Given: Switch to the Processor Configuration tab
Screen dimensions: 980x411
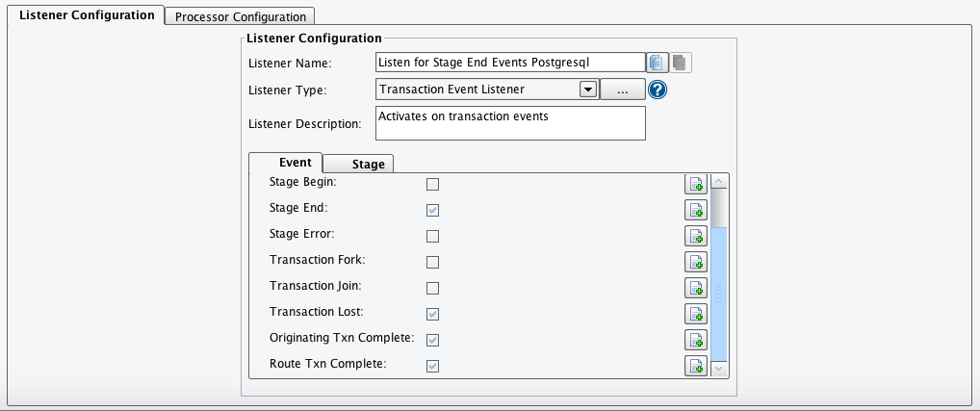Looking at the screenshot, I should pyautogui.click(x=241, y=17).
